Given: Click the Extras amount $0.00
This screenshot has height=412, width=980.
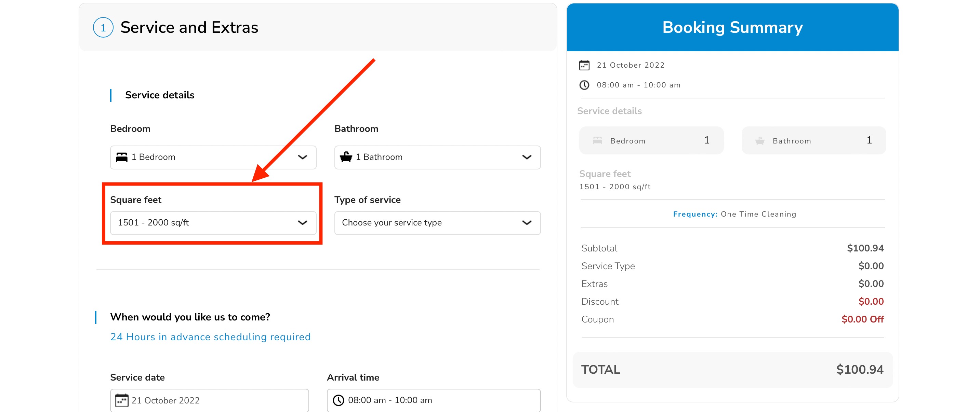Looking at the screenshot, I should (871, 284).
